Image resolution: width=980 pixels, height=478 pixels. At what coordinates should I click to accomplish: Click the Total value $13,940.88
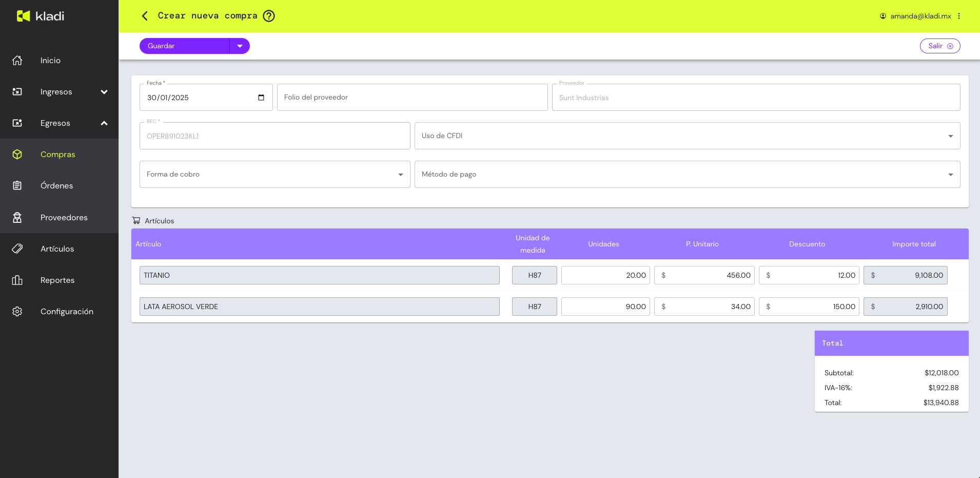pyautogui.click(x=941, y=403)
